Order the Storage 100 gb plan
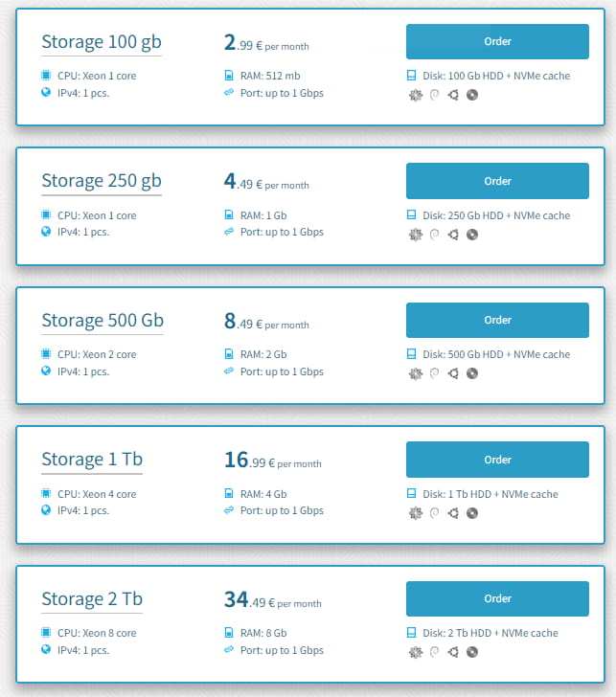 tap(497, 42)
